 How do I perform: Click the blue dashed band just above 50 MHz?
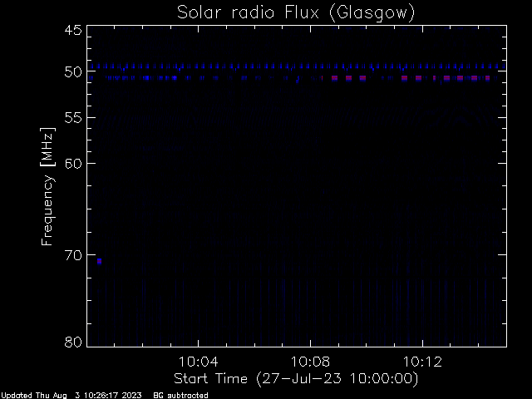[297, 66]
